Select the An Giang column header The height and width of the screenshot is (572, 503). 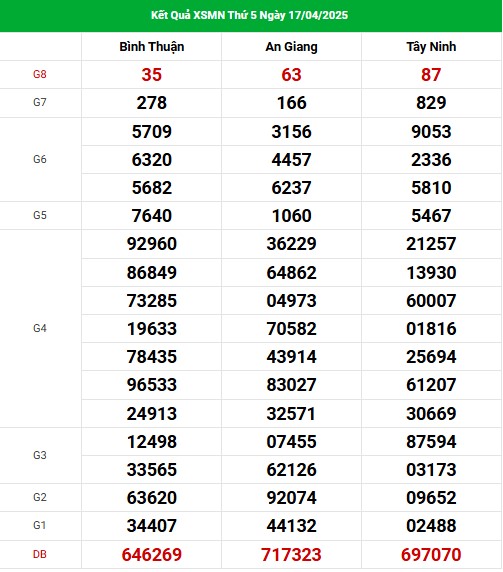click(291, 47)
